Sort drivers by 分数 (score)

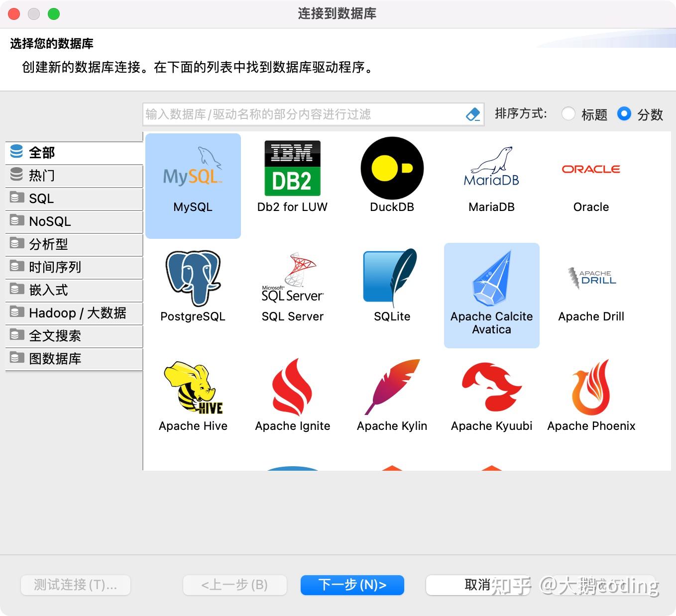coord(624,114)
